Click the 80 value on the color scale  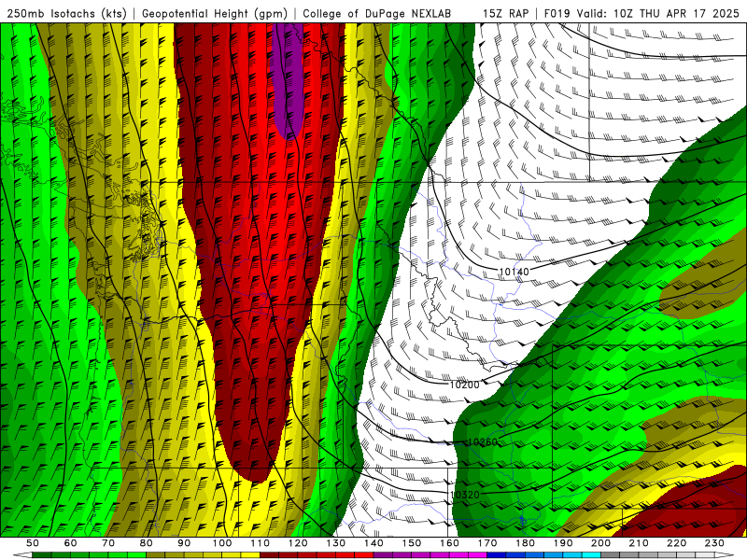[x=147, y=543]
